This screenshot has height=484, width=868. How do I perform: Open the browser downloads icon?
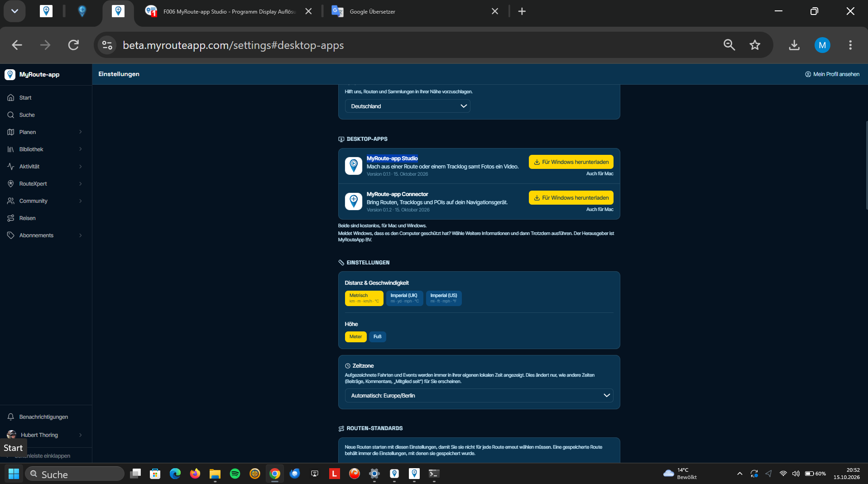coord(794,45)
